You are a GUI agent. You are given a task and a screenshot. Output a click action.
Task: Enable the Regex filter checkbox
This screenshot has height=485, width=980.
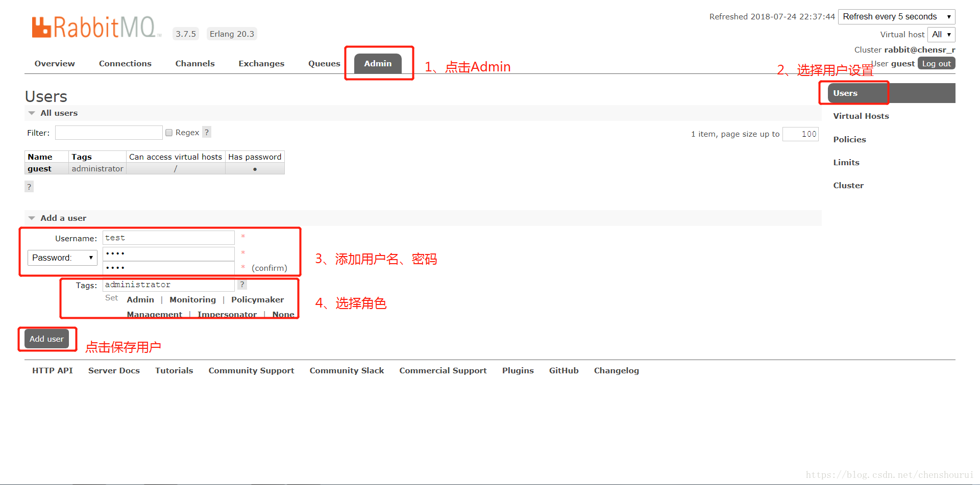pos(169,133)
